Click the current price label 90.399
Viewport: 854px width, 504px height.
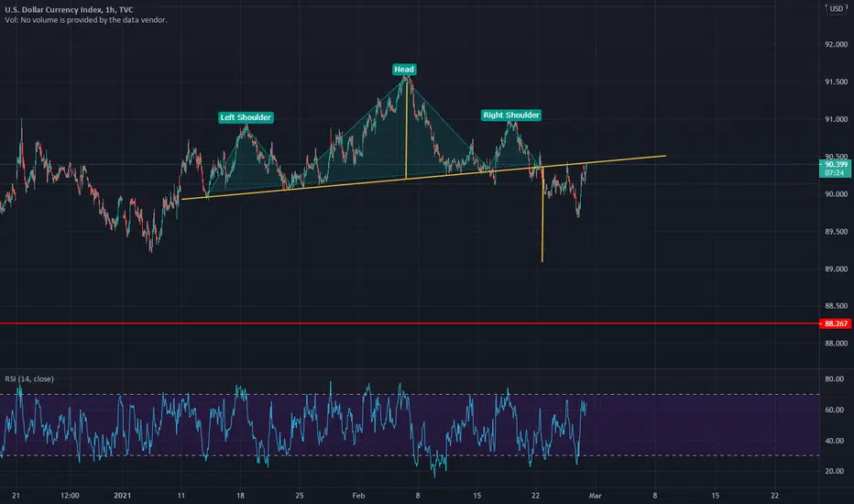[836, 165]
